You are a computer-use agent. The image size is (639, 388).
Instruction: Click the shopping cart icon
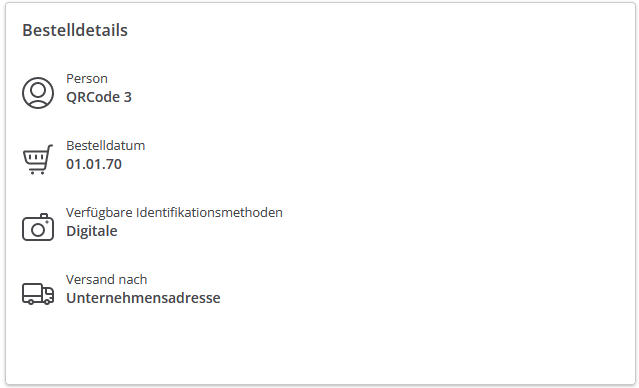tap(38, 159)
